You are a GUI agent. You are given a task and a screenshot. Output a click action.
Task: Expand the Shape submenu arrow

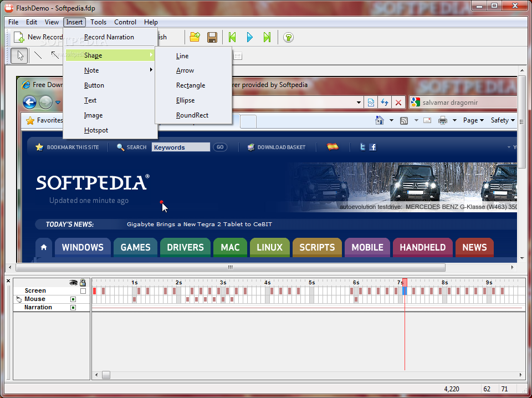click(151, 55)
